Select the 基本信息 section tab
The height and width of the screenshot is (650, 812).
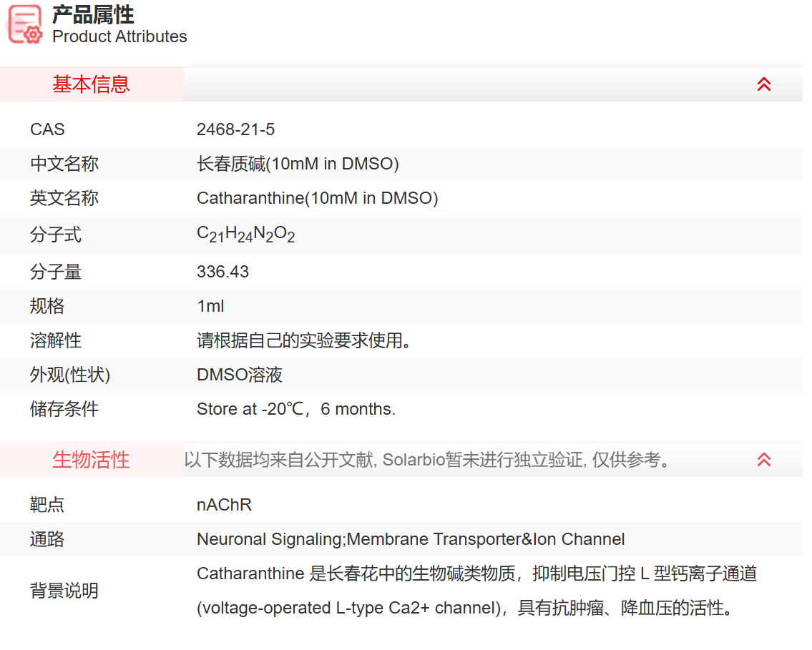90,84
